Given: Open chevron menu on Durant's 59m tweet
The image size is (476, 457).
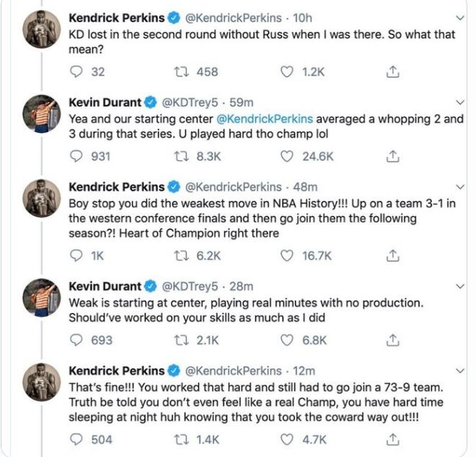Looking at the screenshot, I should click(x=461, y=101).
